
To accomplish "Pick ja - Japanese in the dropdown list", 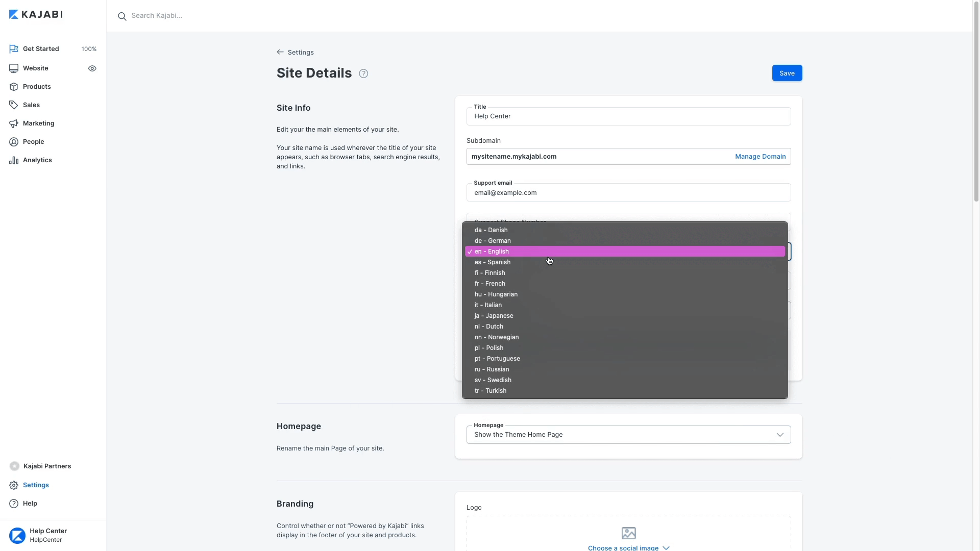I will point(494,316).
